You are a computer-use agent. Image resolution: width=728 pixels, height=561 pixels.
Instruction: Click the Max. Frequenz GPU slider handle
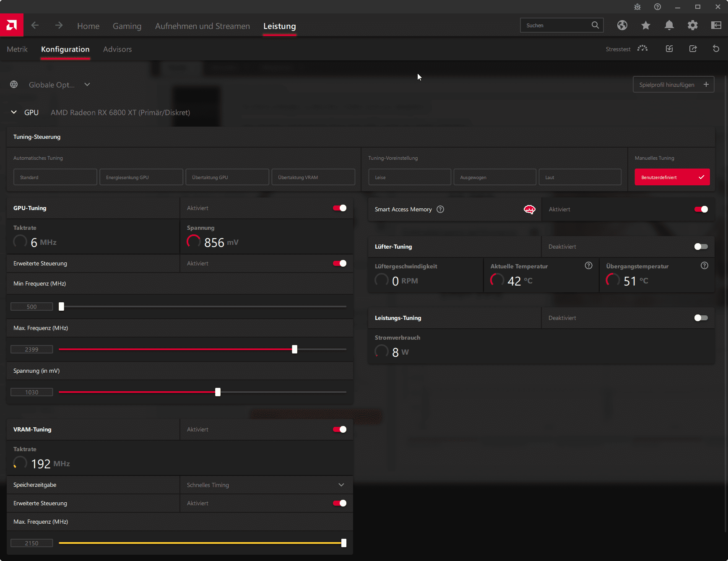click(294, 349)
